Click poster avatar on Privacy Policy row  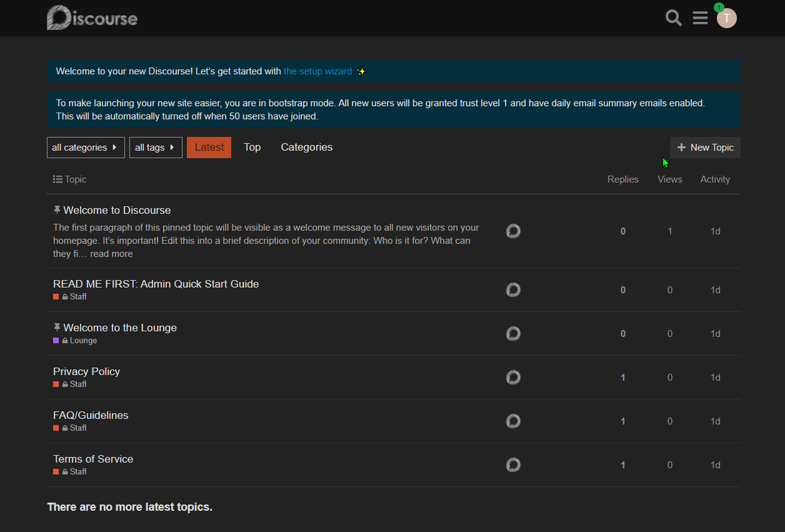pos(514,378)
